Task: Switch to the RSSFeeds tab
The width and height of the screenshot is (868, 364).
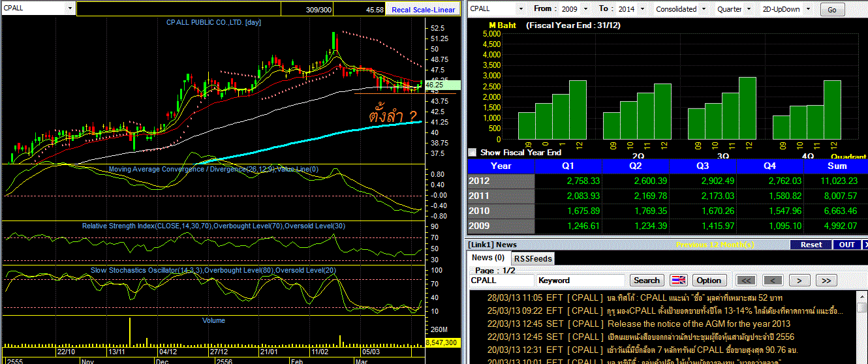Action: click(x=533, y=258)
